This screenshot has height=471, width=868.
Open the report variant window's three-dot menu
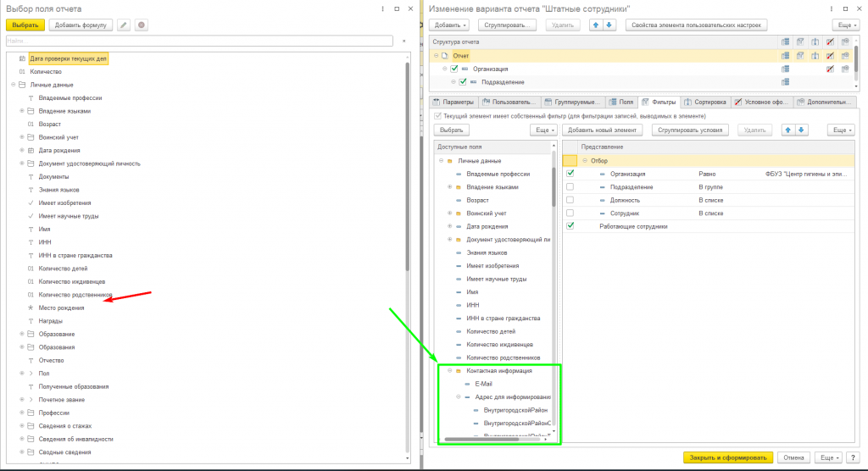831,8
